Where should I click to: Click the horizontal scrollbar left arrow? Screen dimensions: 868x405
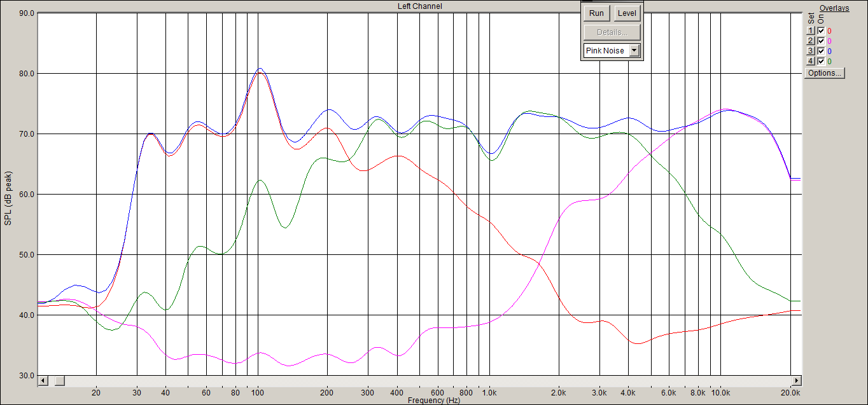tap(43, 380)
